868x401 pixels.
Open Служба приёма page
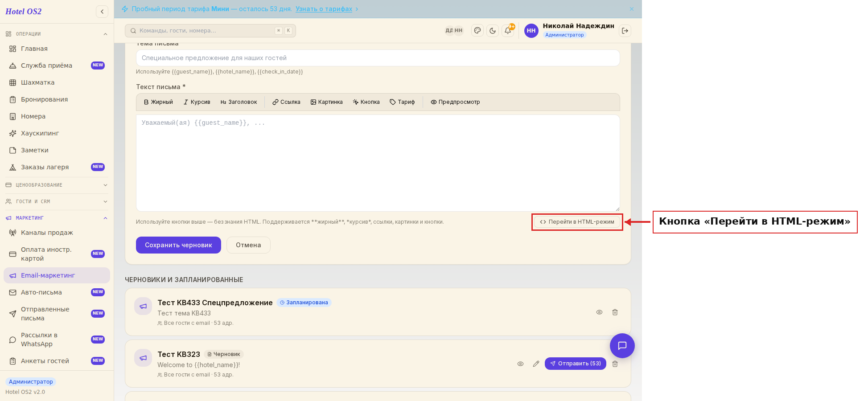coord(57,65)
